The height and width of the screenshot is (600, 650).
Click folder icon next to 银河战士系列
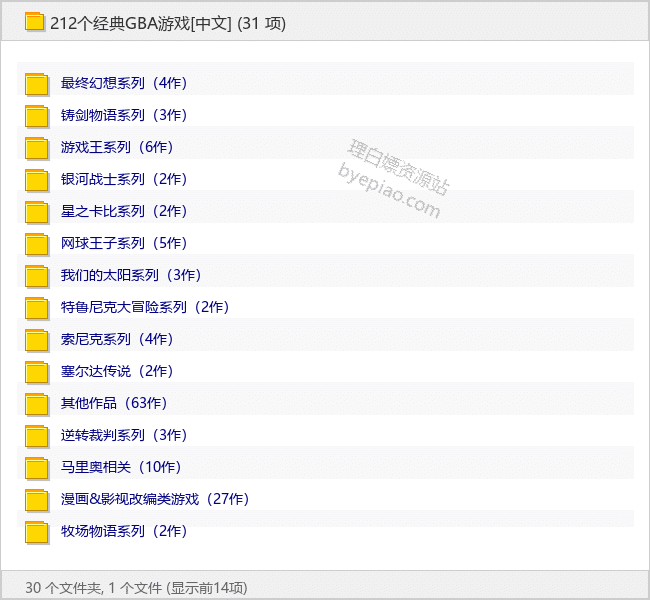(36, 180)
